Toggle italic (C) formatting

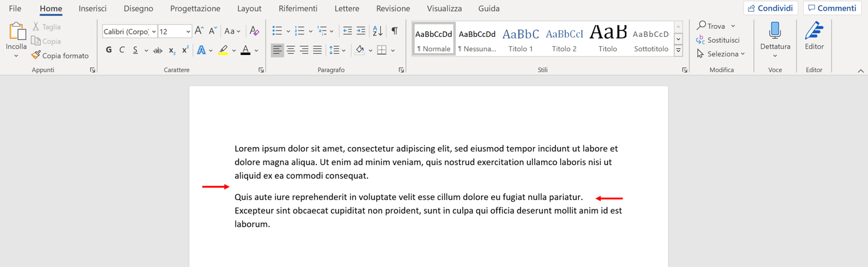[x=122, y=50]
